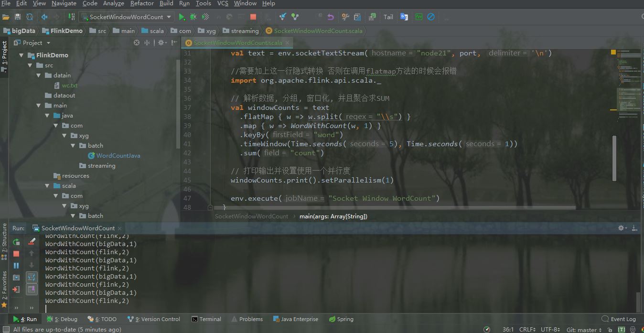Open Project panel settings gear

point(161,43)
